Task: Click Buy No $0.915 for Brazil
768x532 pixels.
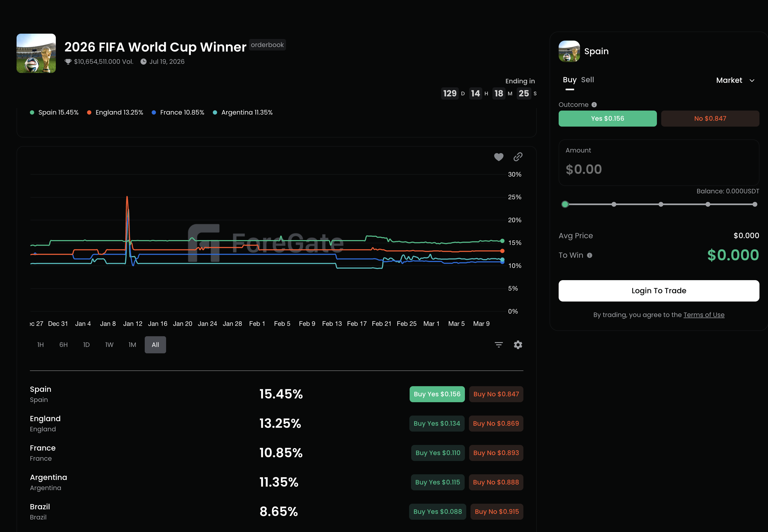Action: pyautogui.click(x=497, y=511)
